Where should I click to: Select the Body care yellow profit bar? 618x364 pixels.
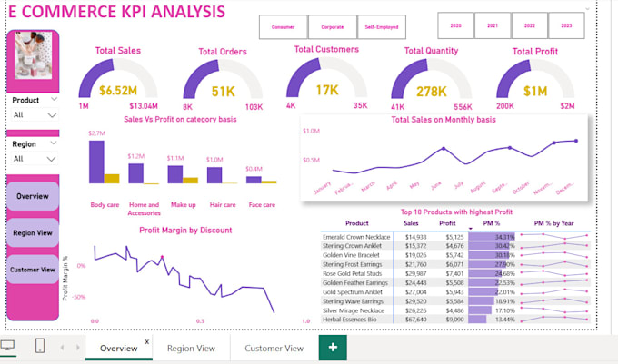112,179
